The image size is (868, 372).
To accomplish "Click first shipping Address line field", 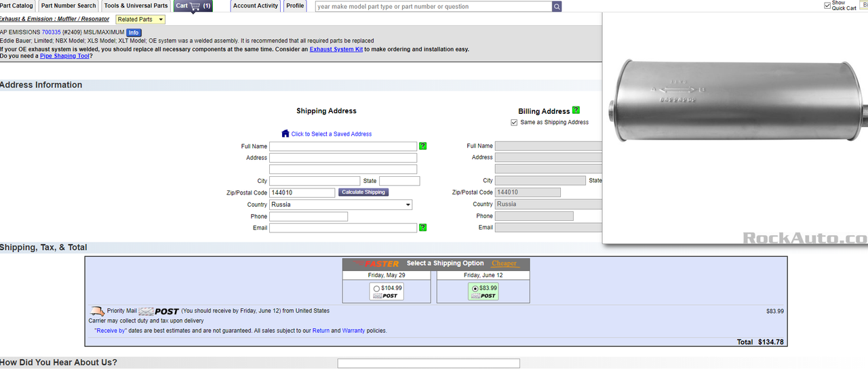I will point(343,158).
